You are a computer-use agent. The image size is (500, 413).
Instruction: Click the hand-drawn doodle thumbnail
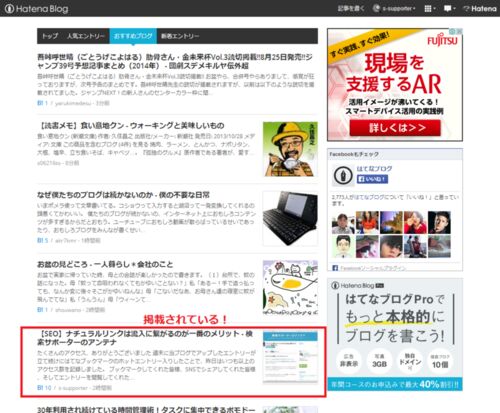(290, 288)
